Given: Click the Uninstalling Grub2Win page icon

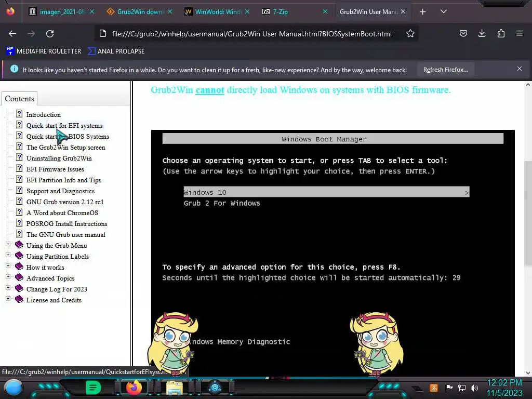Looking at the screenshot, I should pos(19,157).
